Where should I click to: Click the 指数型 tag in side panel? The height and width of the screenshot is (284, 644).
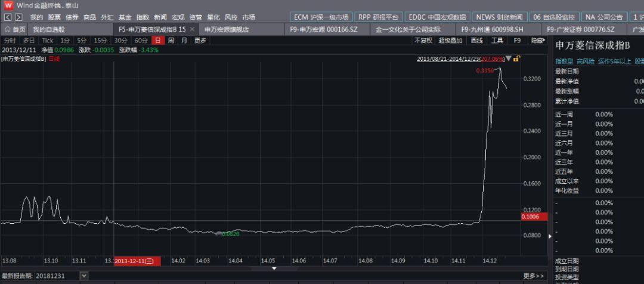(x=564, y=61)
